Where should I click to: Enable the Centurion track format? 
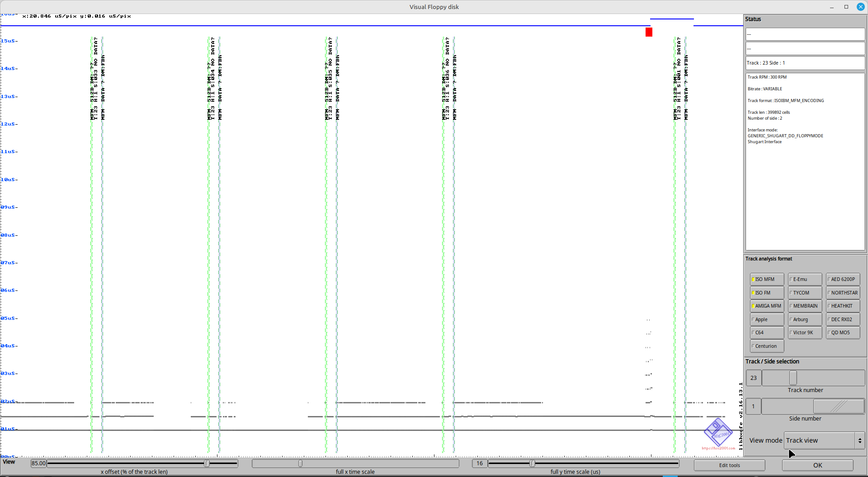767,346
